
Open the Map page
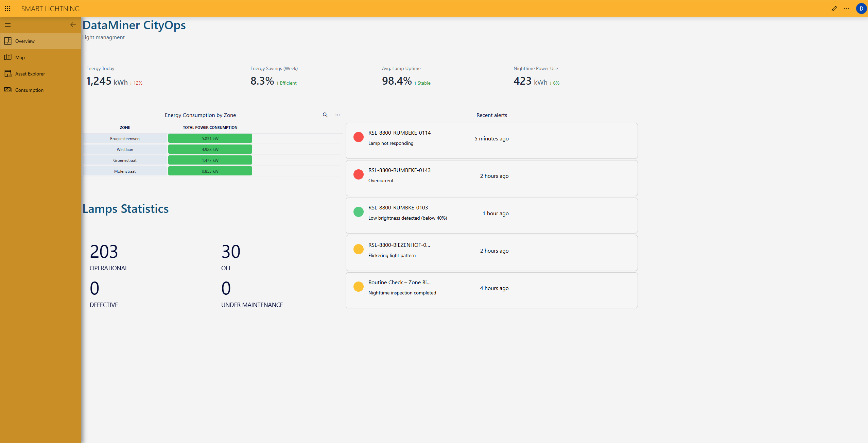point(20,57)
